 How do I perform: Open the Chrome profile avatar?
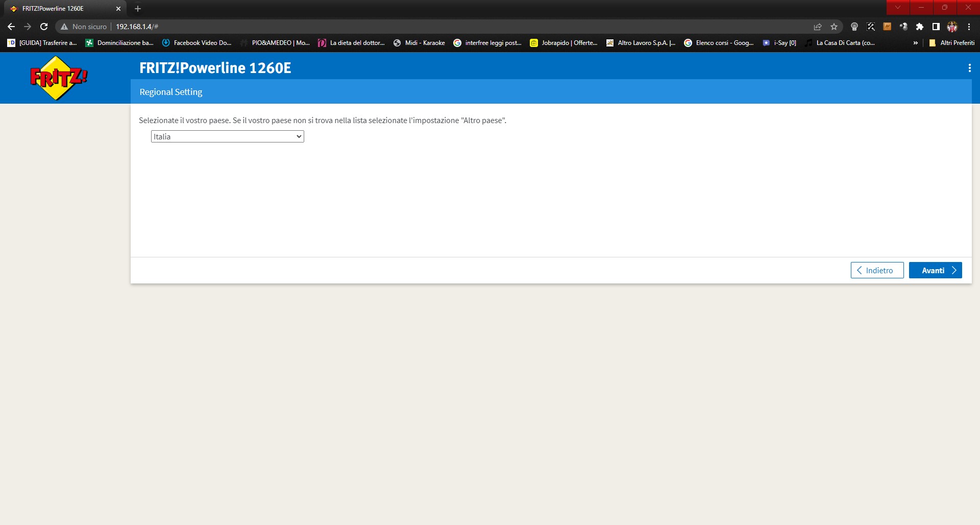click(x=952, y=27)
